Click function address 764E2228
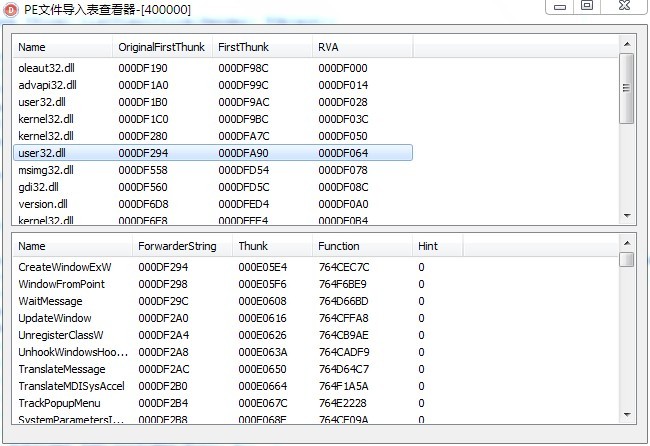The width and height of the screenshot is (650, 446). tap(342, 403)
